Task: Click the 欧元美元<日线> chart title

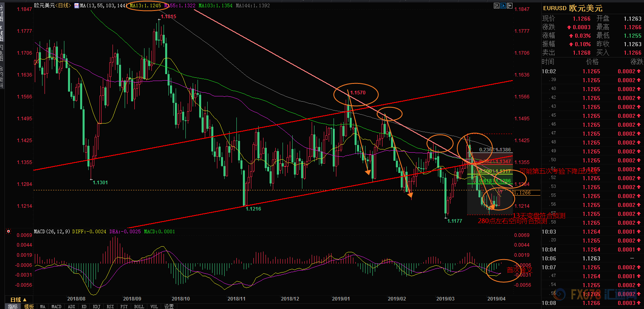Action: coord(52,6)
